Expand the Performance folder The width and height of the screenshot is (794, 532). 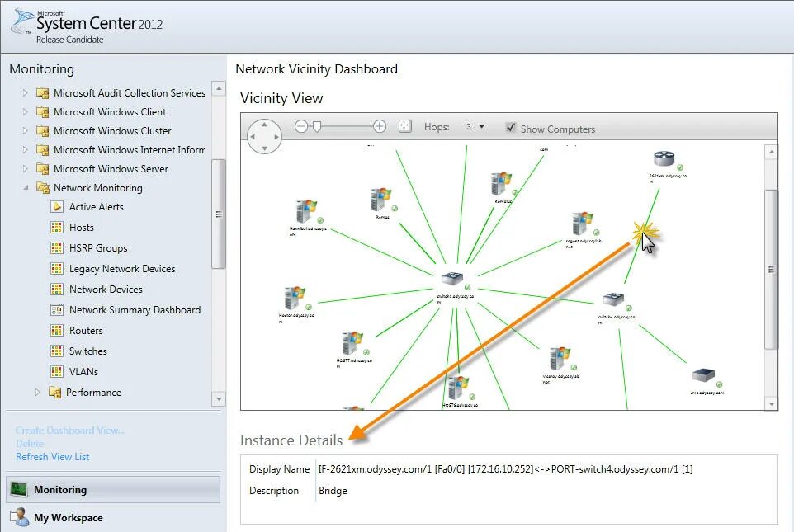37,392
